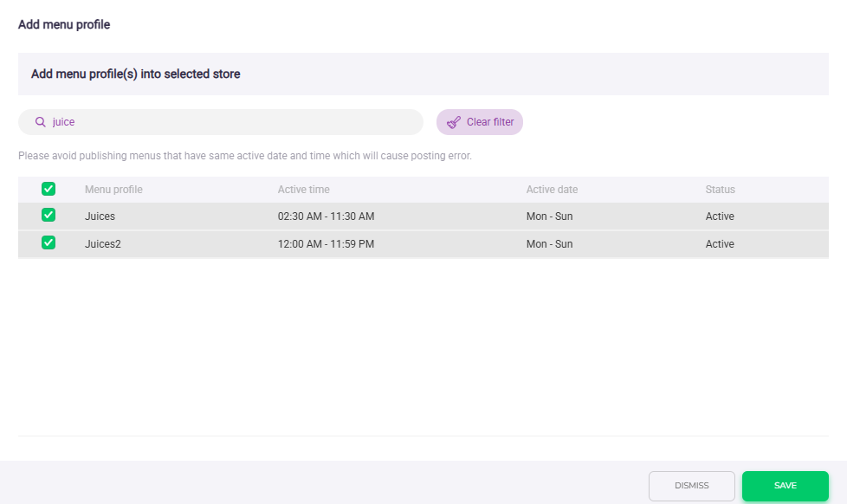847x504 pixels.
Task: Click Active status in the Juices2 row
Action: tap(720, 244)
